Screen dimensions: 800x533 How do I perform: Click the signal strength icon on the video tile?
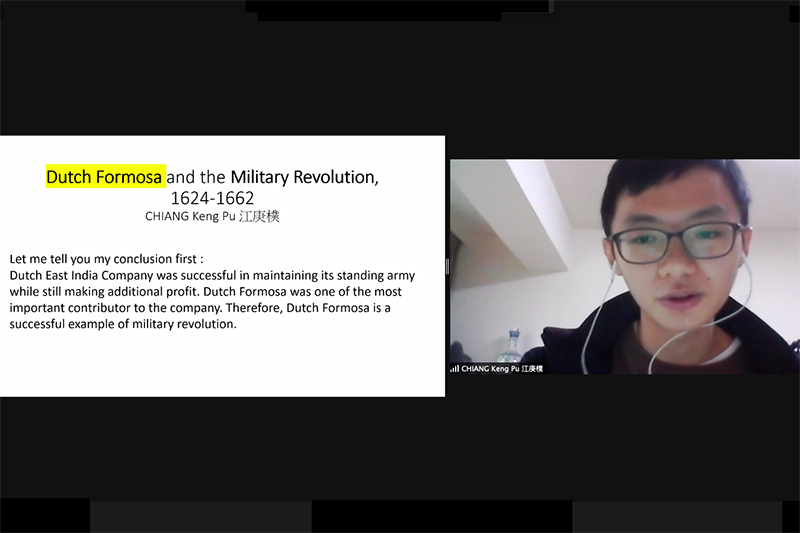pyautogui.click(x=454, y=368)
